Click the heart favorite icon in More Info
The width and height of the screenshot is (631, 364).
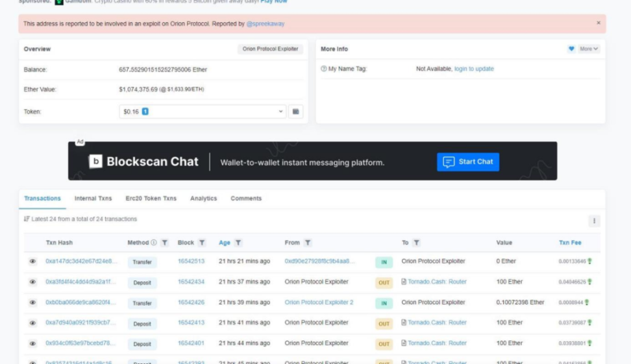click(571, 49)
